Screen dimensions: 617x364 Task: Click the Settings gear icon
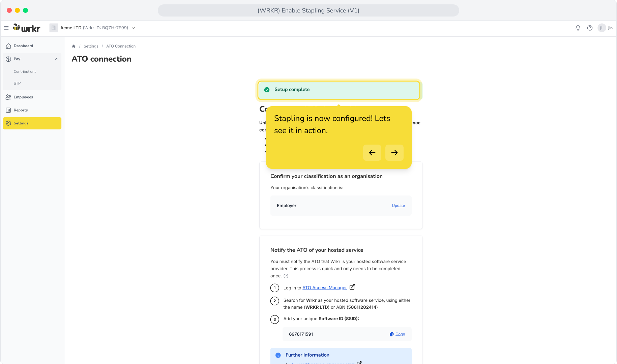tap(8, 123)
